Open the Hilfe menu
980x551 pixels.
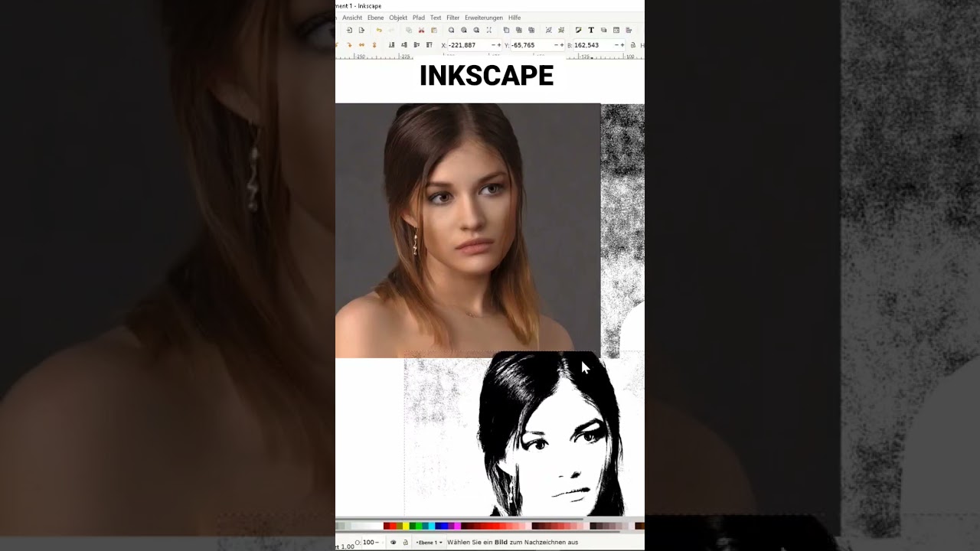point(514,18)
